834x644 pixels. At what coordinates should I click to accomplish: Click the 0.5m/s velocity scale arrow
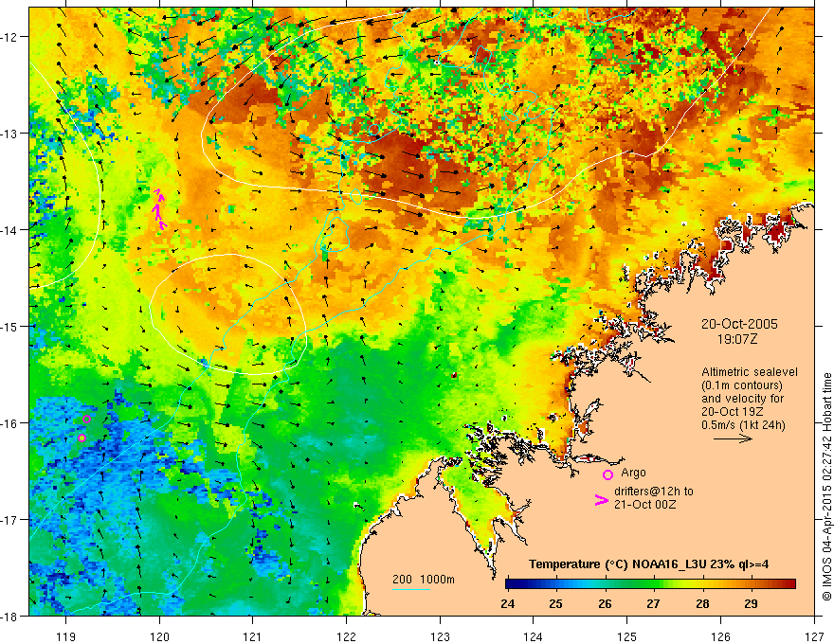pos(733,438)
